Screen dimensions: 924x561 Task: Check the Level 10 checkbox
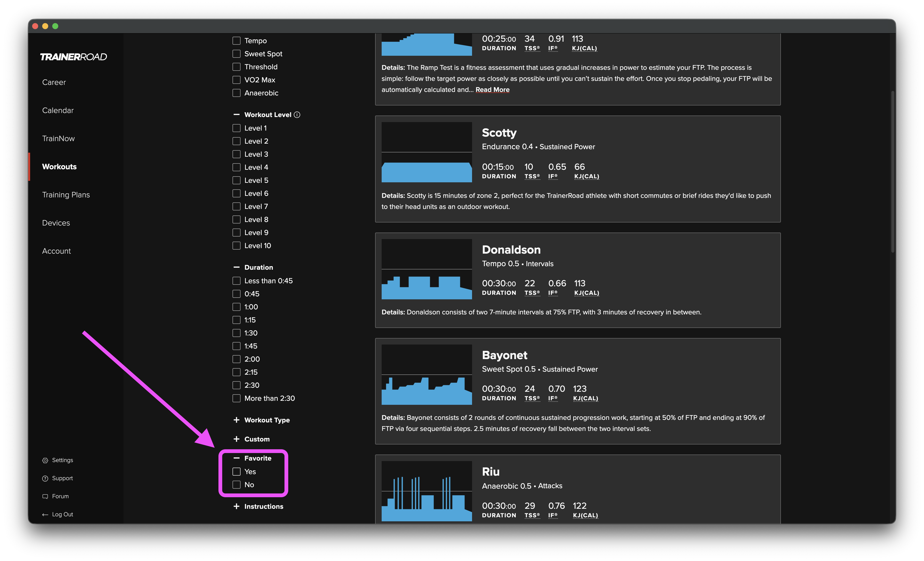coord(236,246)
